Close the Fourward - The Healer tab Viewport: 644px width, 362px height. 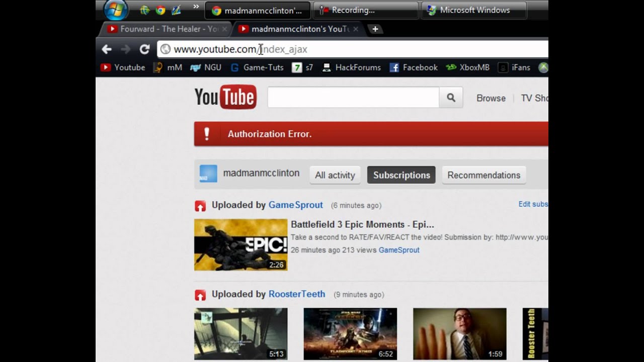225,29
